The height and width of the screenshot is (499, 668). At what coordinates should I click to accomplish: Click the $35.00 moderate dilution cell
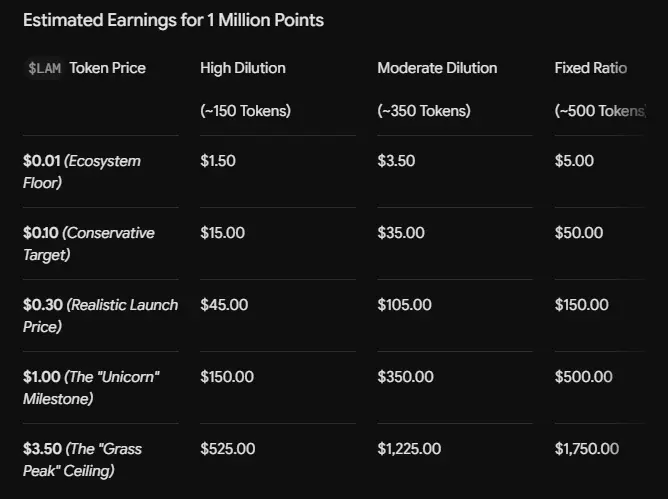401,233
